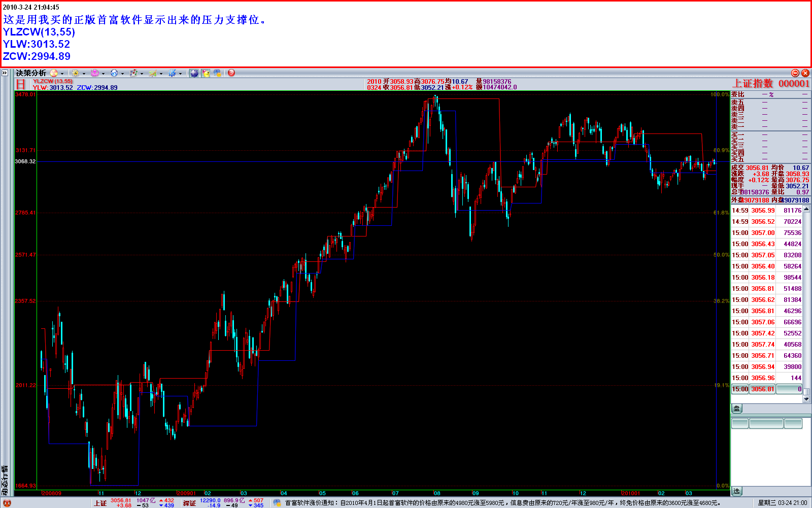812x508 pixels.
Task: Click the news globe icon in status bar
Action: point(277,502)
